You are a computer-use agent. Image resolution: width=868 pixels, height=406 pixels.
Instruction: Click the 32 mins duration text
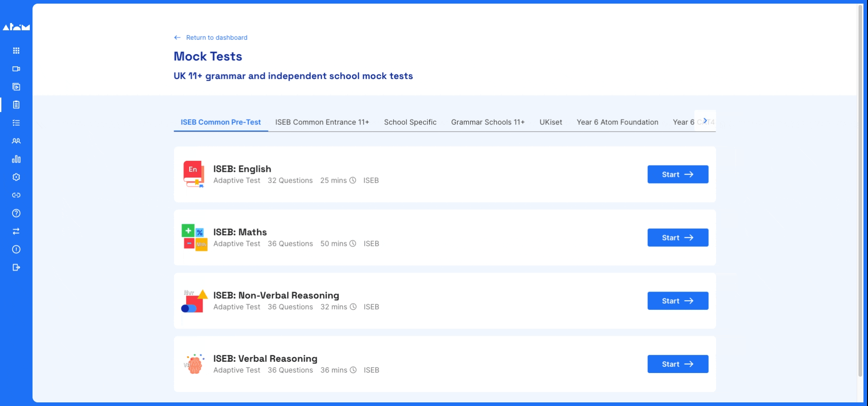point(334,307)
